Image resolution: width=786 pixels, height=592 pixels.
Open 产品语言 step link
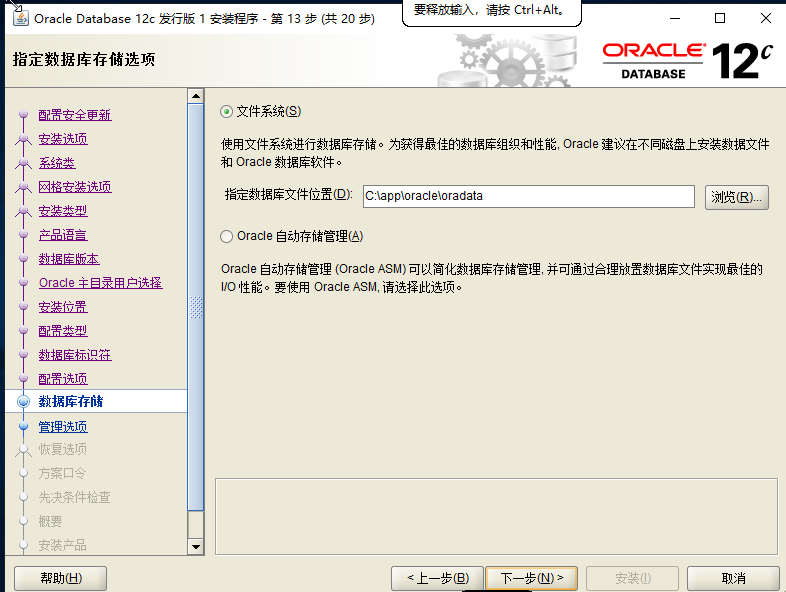[63, 235]
